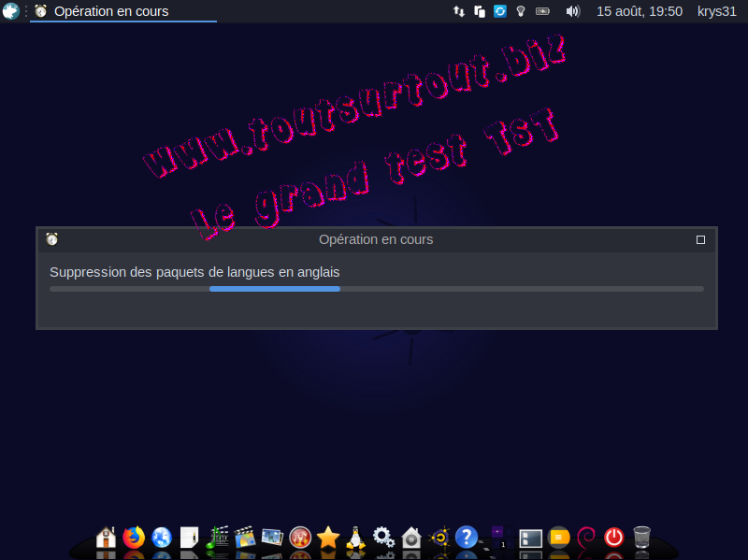Open the white document office dock icon
This screenshot has width=748, height=560.
point(190,538)
